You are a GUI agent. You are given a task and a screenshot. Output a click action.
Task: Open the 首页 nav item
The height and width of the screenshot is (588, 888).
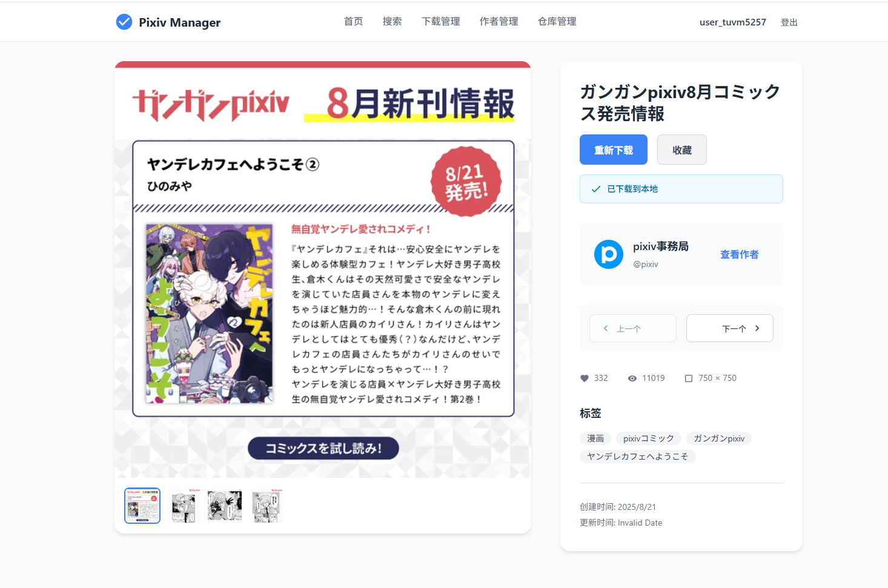(x=354, y=21)
